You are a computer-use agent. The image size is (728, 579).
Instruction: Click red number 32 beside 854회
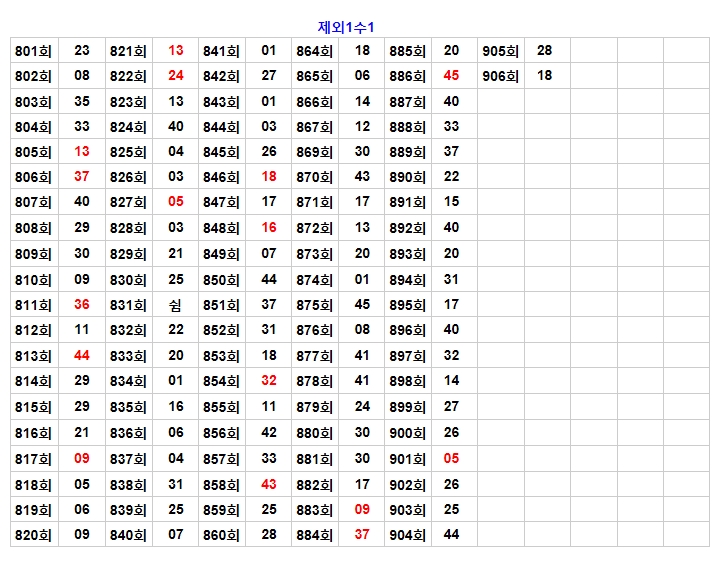click(269, 381)
